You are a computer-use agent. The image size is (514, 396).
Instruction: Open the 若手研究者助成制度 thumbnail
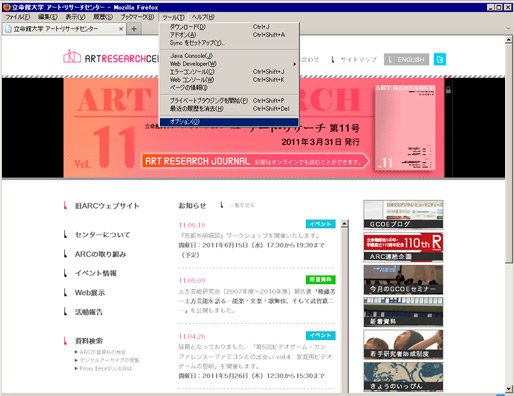(x=403, y=344)
